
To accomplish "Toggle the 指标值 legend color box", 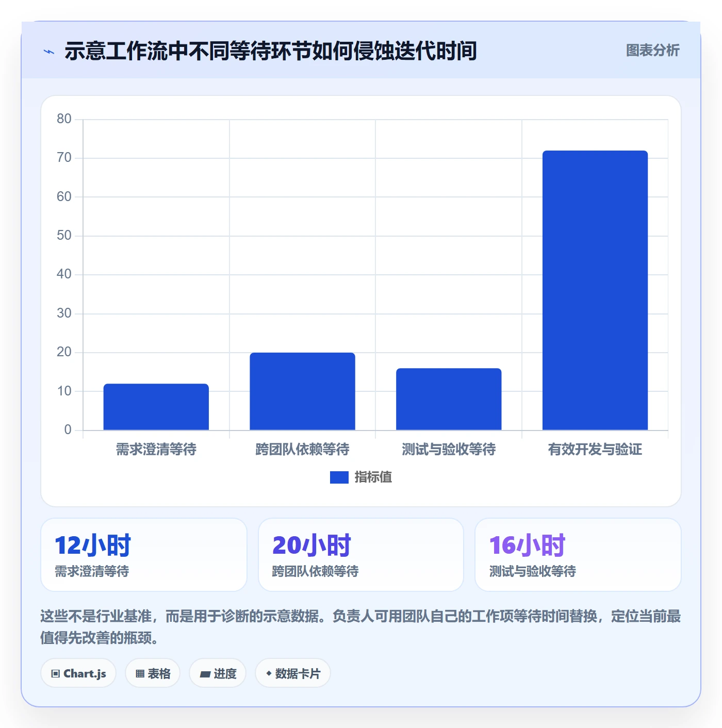I will tap(339, 477).
